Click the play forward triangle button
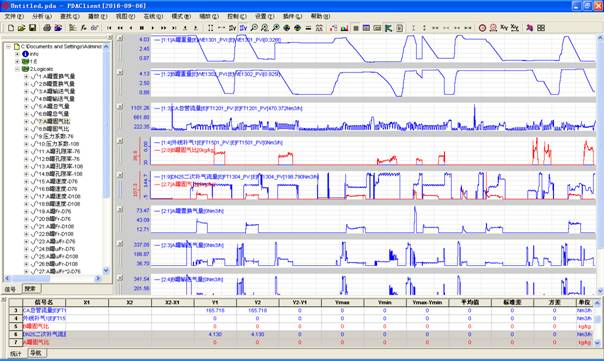The height and width of the screenshot is (361, 604). pos(153,28)
